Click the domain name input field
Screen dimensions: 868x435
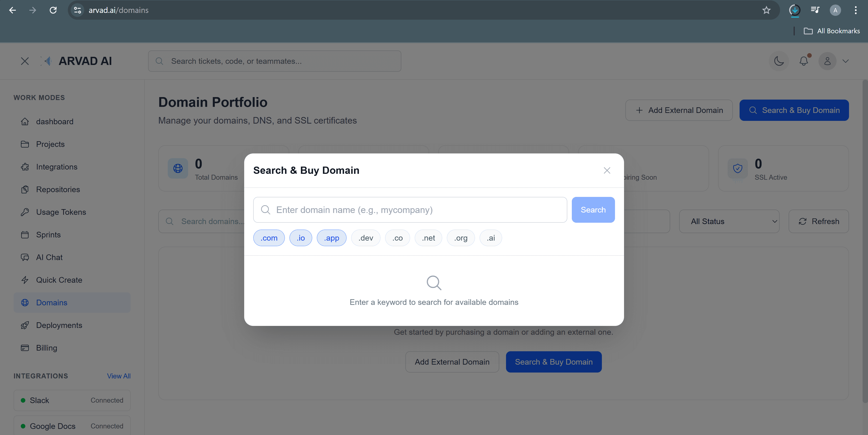409,210
